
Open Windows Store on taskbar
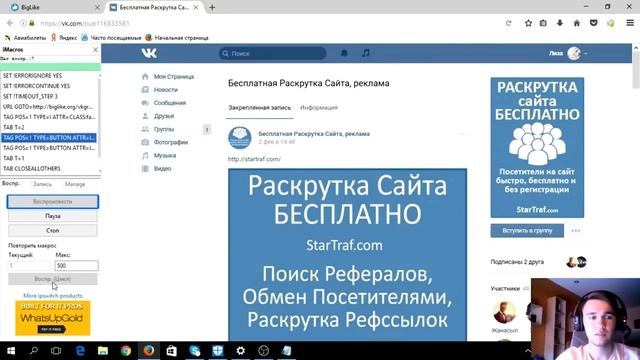click(171, 351)
